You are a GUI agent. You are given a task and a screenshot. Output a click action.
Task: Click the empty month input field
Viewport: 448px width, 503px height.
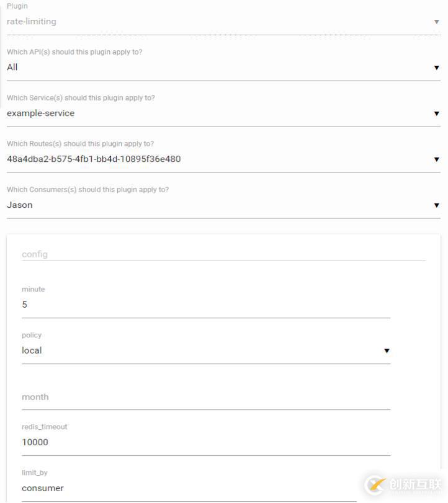205,397
